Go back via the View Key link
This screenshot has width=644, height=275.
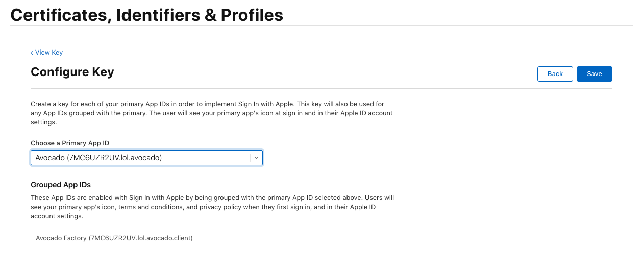coord(48,53)
